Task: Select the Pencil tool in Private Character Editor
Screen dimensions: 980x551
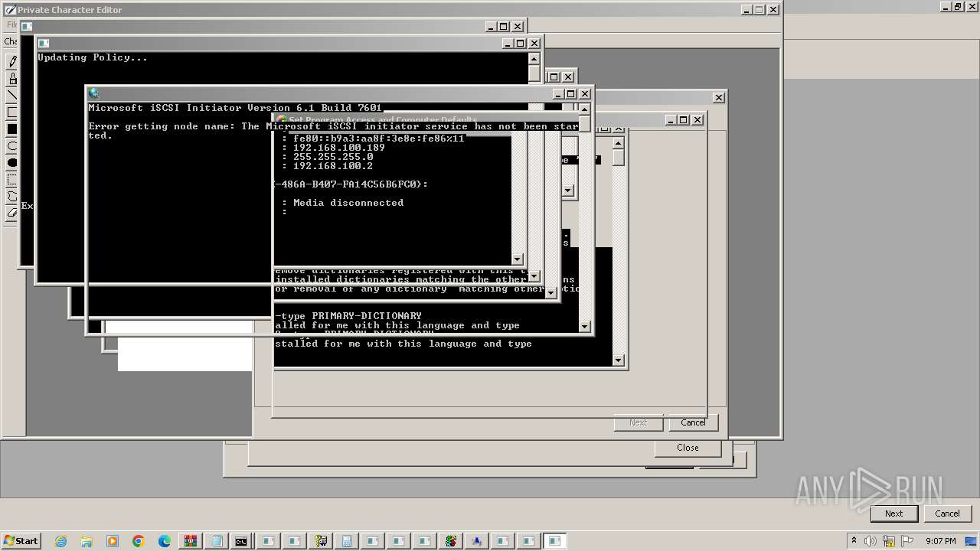Action: click(x=11, y=62)
